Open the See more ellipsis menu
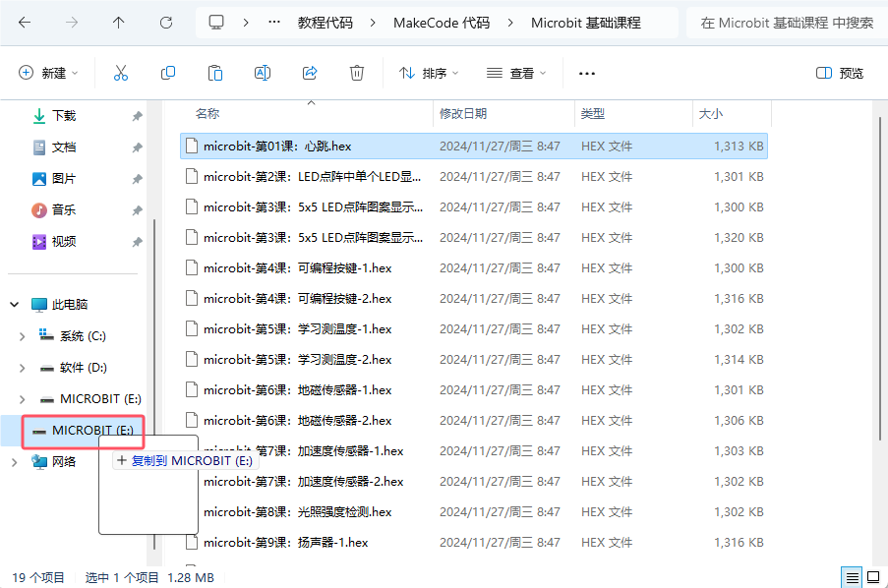The height and width of the screenshot is (588, 888). [x=587, y=73]
